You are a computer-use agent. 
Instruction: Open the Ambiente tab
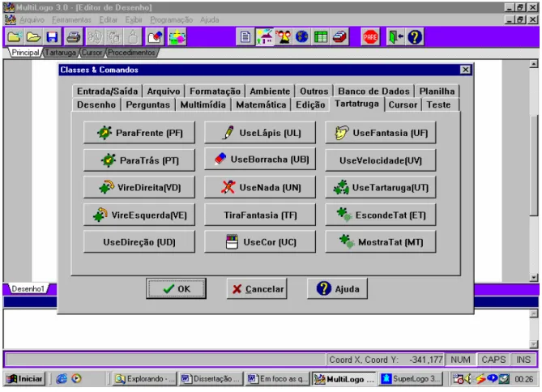[x=270, y=92]
